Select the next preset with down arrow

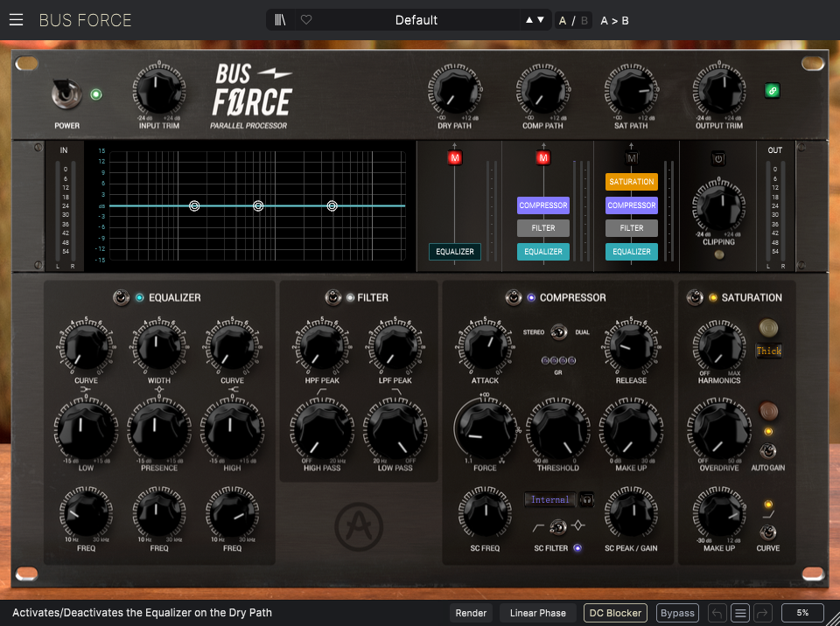tap(541, 20)
